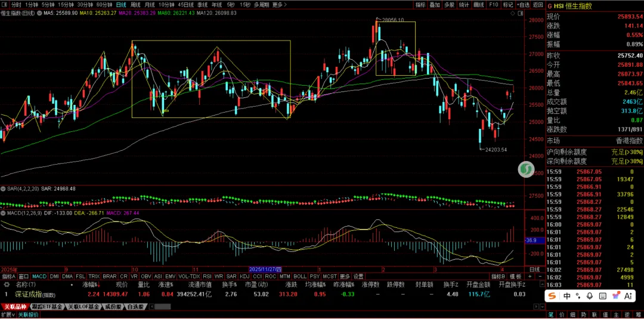
Task: Open Sogou soft keyboard icon
Action: tap(602, 296)
